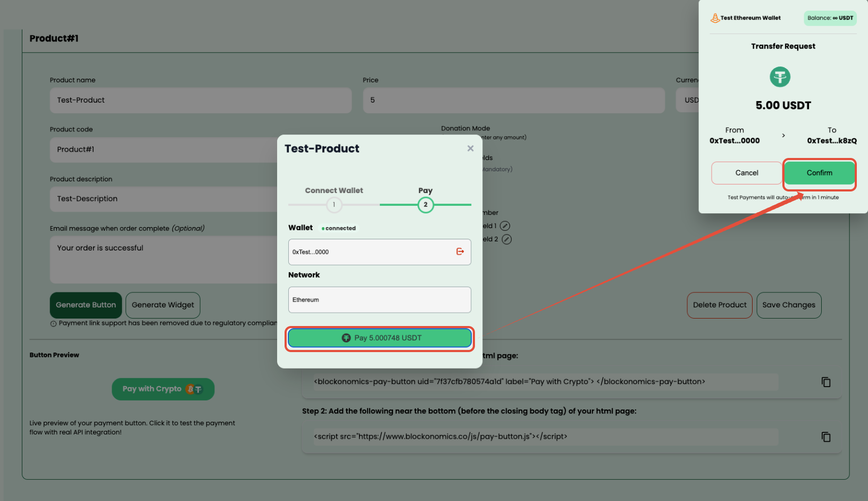Click the Transfer Request title
Image resolution: width=868 pixels, height=501 pixels.
tap(783, 46)
